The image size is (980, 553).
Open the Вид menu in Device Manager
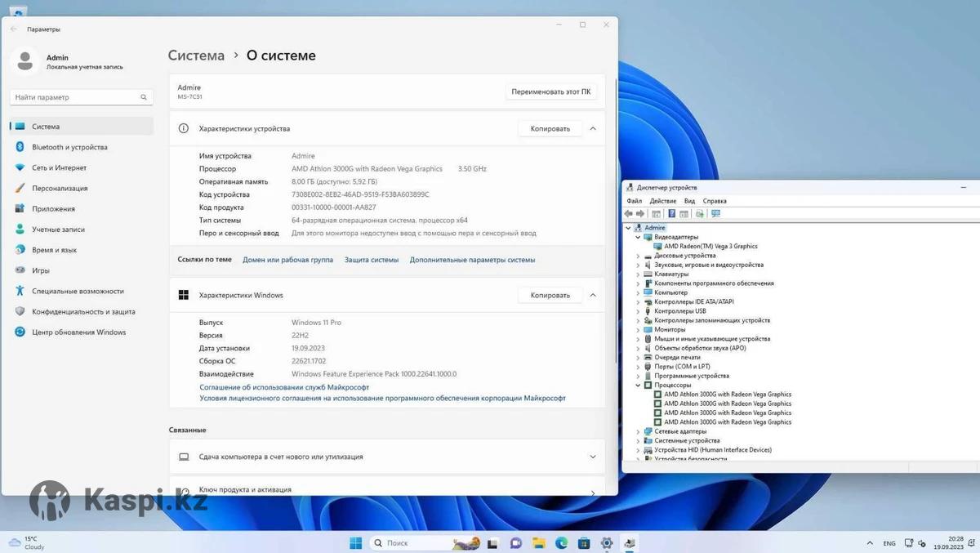690,201
